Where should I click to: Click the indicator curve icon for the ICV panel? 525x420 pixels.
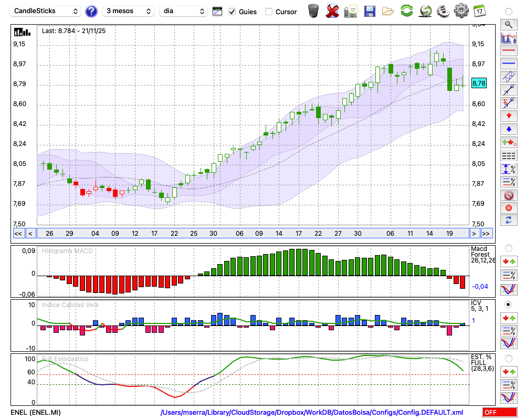[509, 343]
